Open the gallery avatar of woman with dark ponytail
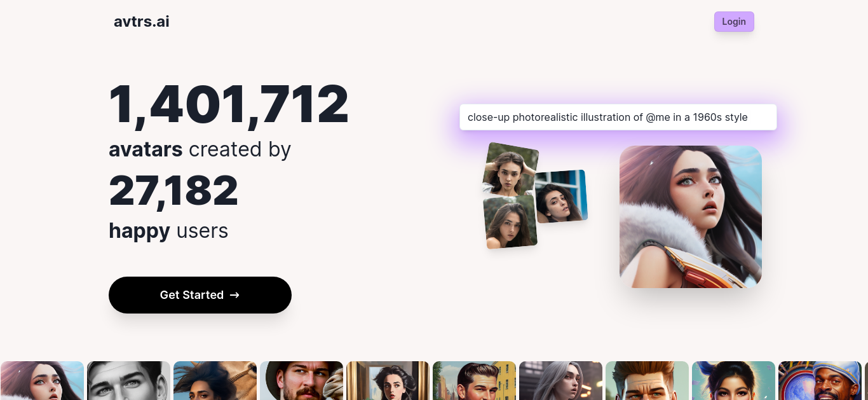The width and height of the screenshot is (868, 400). tap(733, 380)
